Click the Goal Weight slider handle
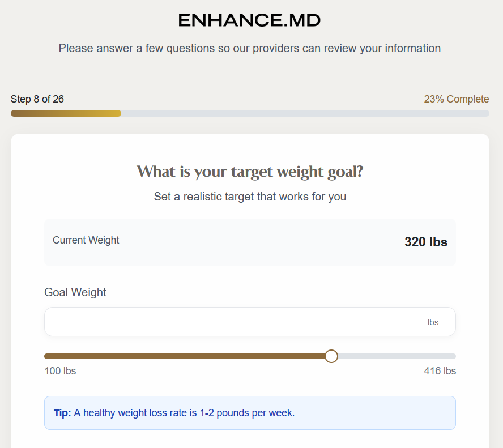503x448 pixels. [x=331, y=356]
